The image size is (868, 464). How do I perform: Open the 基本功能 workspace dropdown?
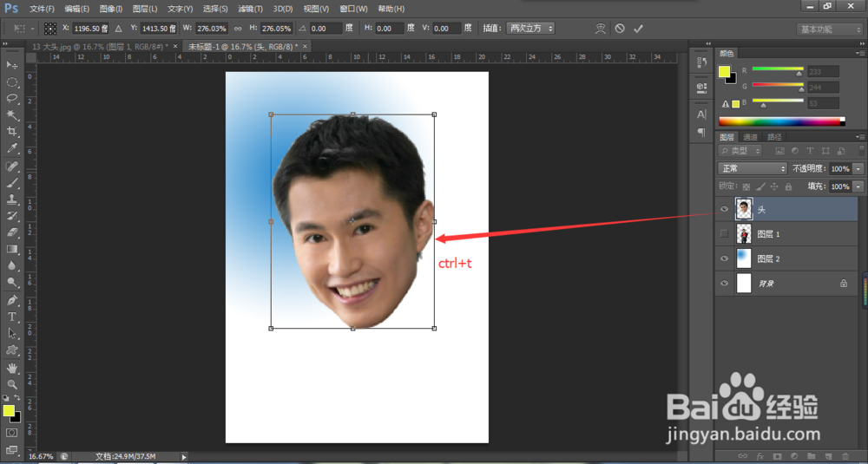[829, 29]
